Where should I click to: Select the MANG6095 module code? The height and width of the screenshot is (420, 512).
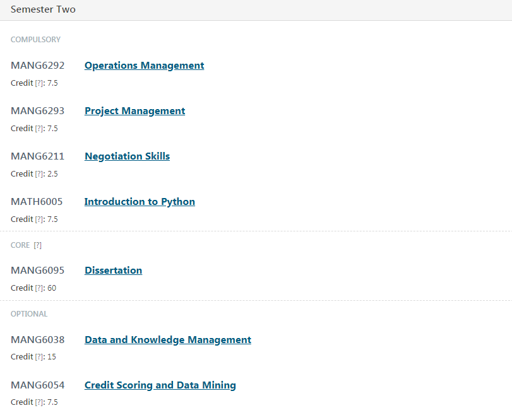(x=37, y=271)
